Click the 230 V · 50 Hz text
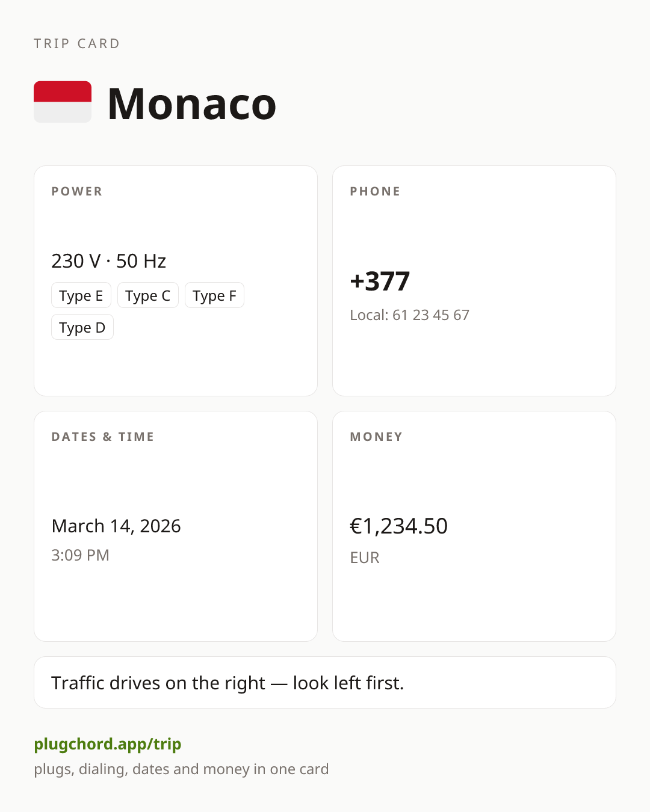The image size is (650, 812). [109, 261]
